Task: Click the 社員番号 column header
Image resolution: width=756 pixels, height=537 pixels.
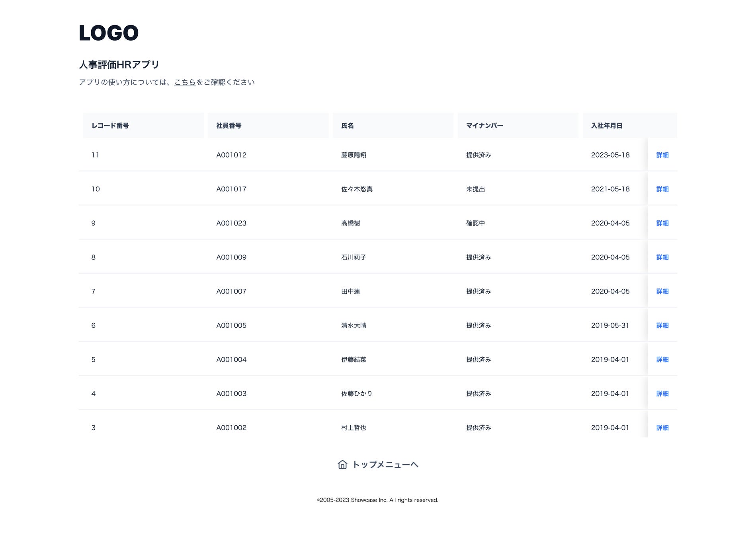Action: click(x=229, y=126)
